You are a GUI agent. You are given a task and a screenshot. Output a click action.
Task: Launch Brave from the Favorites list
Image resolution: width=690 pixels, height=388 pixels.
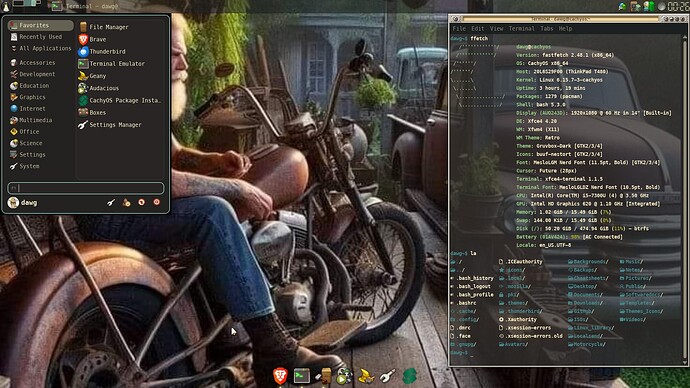click(x=120, y=39)
